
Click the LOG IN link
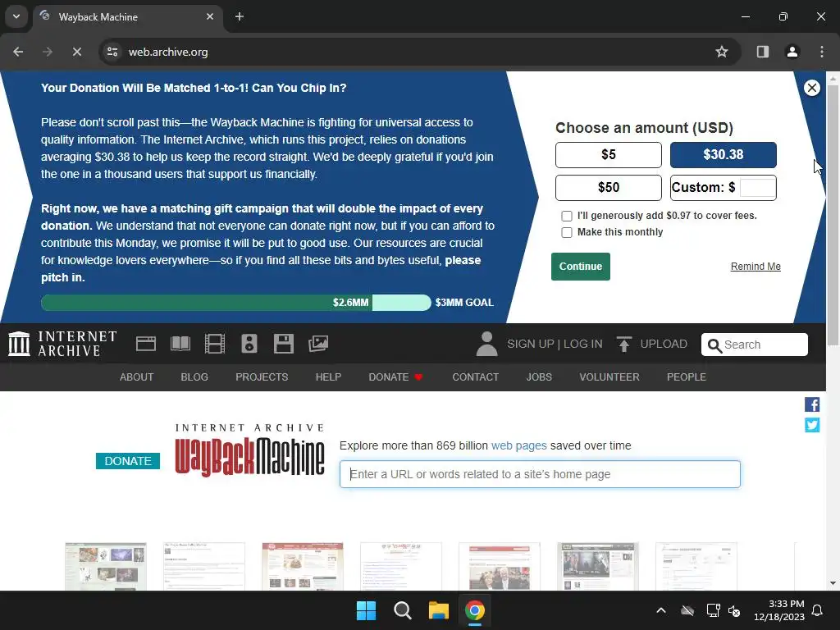click(x=583, y=344)
